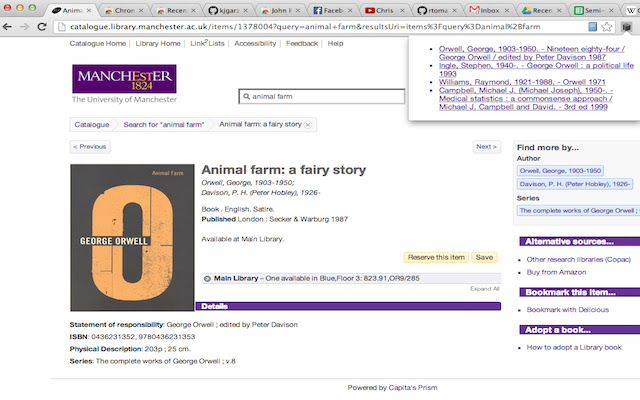Reload the page with the refresh icon
The width and height of the screenshot is (640, 400).
(42, 27)
